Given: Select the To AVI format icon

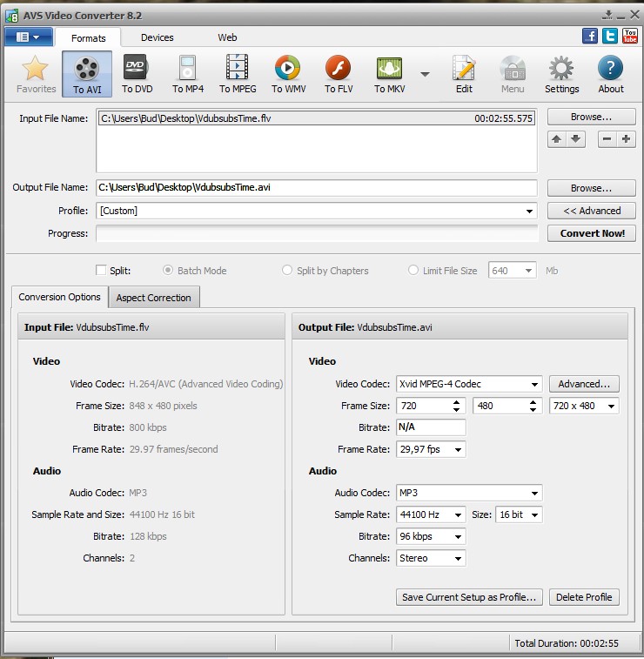Looking at the screenshot, I should click(x=87, y=74).
